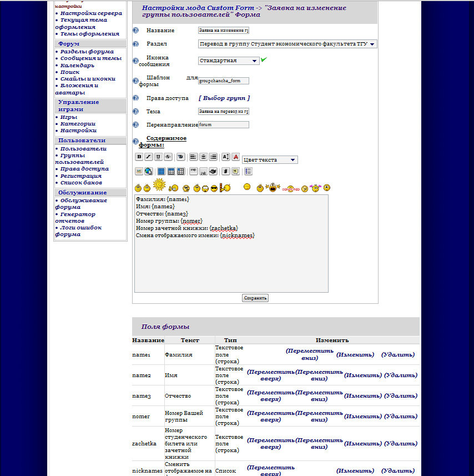Click inside the form content textarea

(x=231, y=243)
